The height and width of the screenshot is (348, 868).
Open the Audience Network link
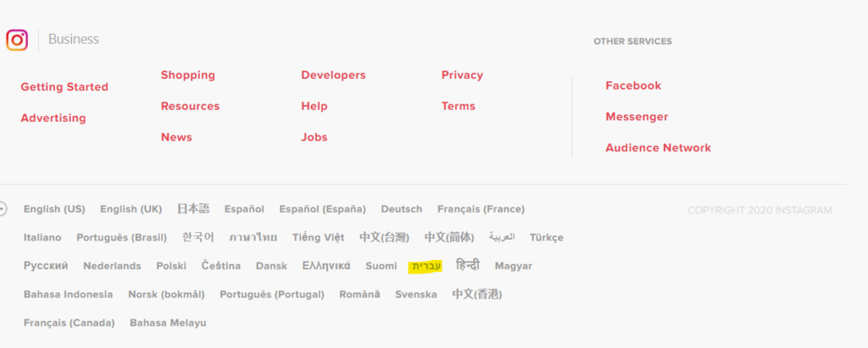click(x=658, y=147)
